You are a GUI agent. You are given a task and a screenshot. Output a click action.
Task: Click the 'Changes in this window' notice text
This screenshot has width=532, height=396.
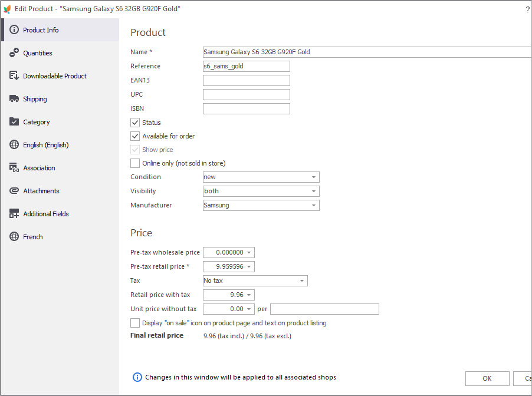tap(241, 377)
